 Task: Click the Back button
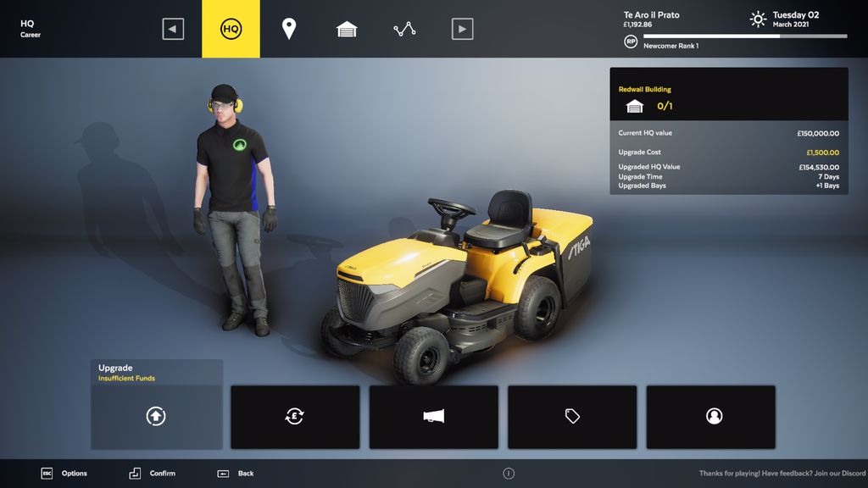coord(236,474)
